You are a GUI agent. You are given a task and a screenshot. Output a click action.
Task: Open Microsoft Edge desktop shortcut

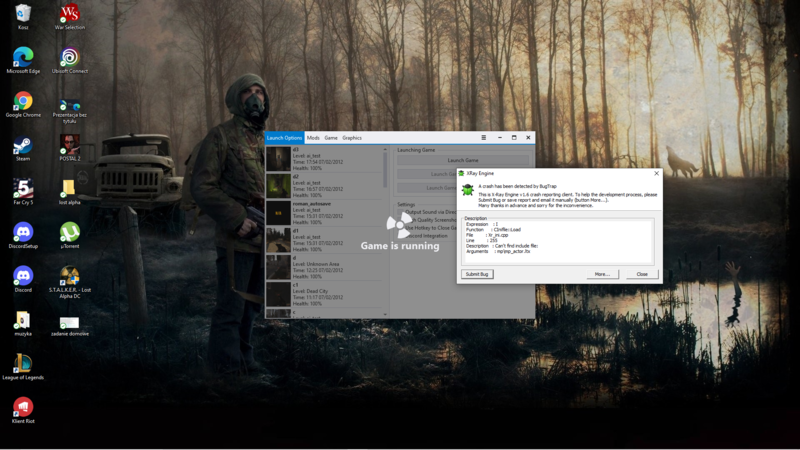click(x=23, y=60)
